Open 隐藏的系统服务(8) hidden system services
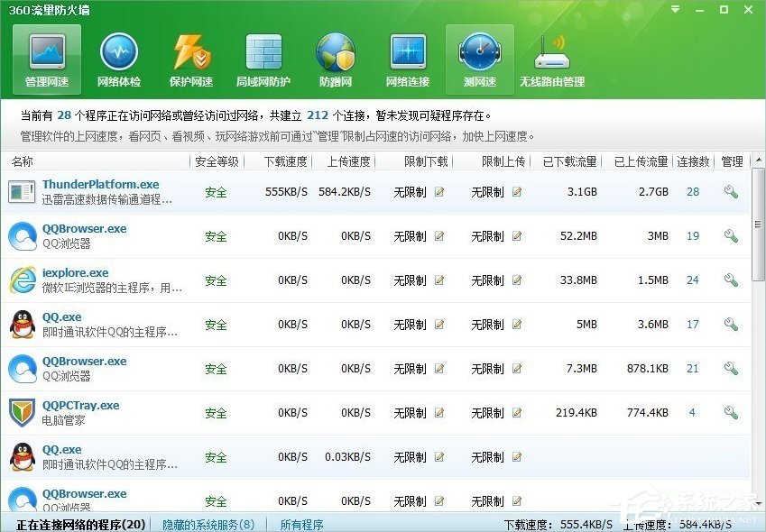 208,523
